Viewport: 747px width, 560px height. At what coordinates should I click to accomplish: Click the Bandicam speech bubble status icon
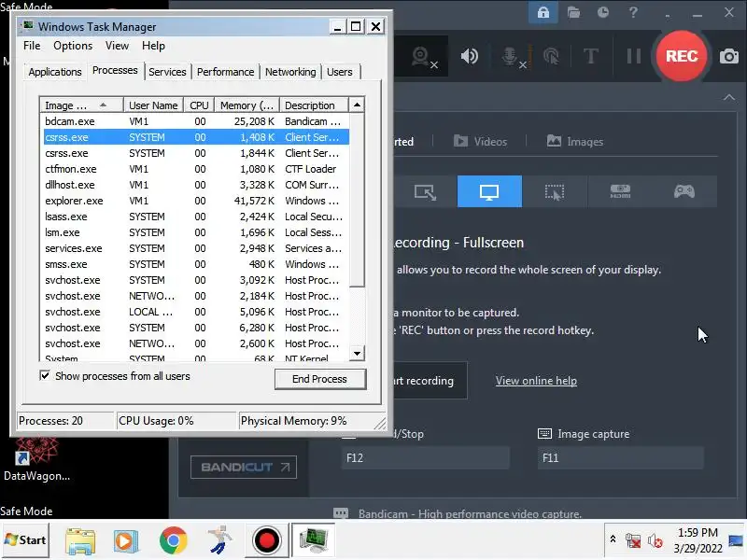point(341,514)
